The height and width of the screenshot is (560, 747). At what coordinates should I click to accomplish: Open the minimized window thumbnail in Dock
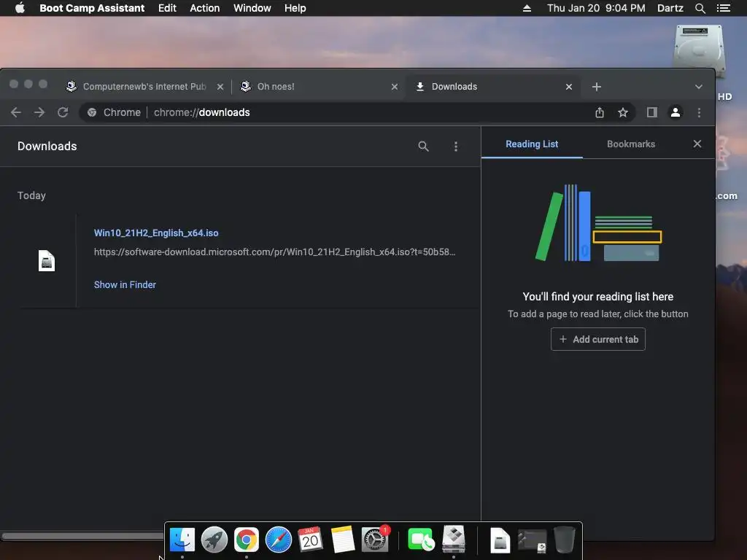click(532, 542)
